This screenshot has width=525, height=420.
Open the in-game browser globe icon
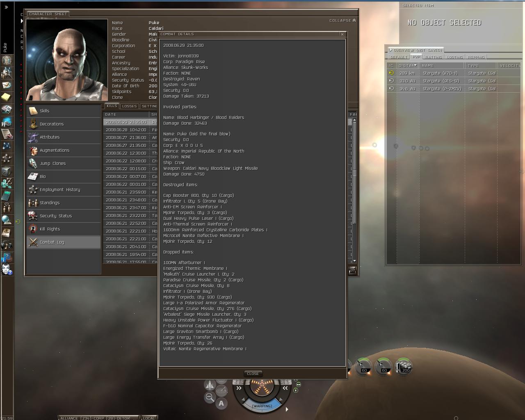point(7,220)
